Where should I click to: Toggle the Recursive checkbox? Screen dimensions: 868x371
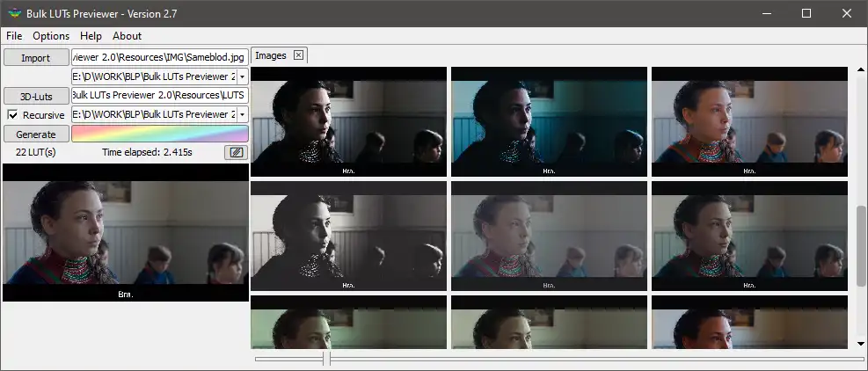coord(12,115)
